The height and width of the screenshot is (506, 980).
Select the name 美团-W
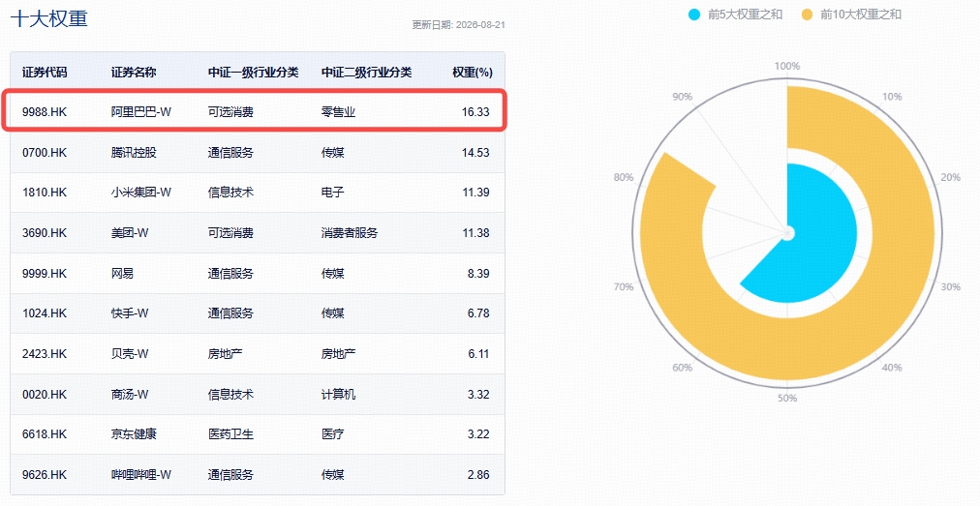click(x=130, y=233)
